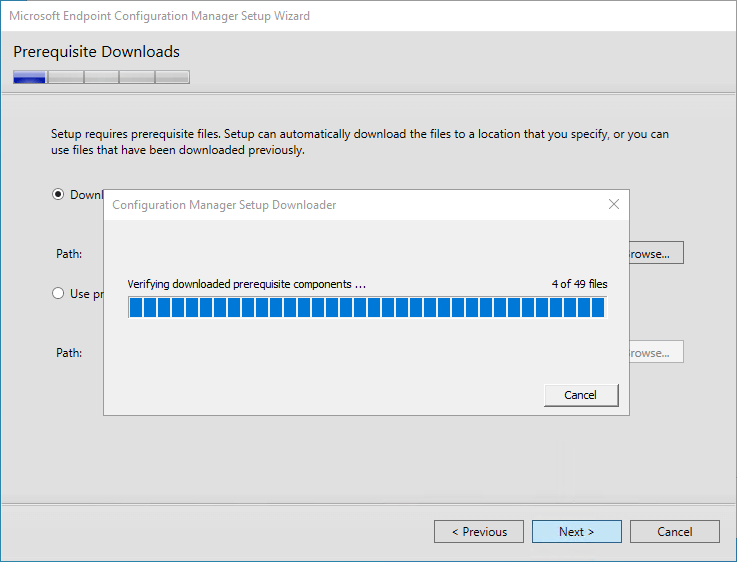
Task: Click the second Path label
Action: (69, 353)
